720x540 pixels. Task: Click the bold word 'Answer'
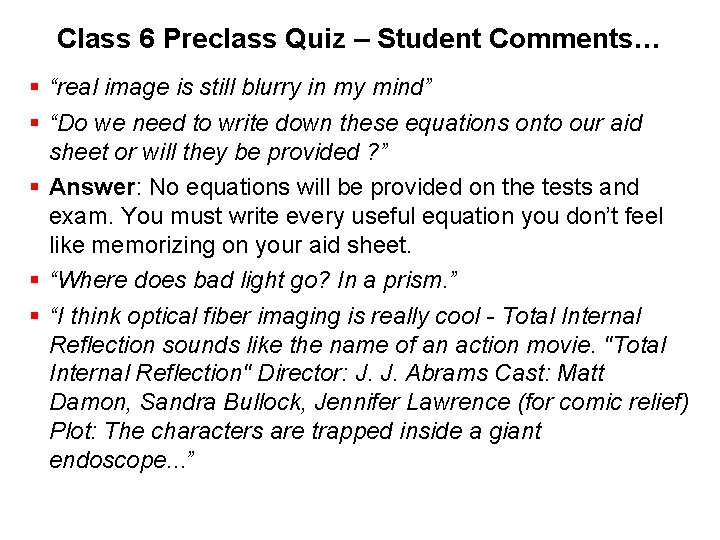click(x=91, y=187)
